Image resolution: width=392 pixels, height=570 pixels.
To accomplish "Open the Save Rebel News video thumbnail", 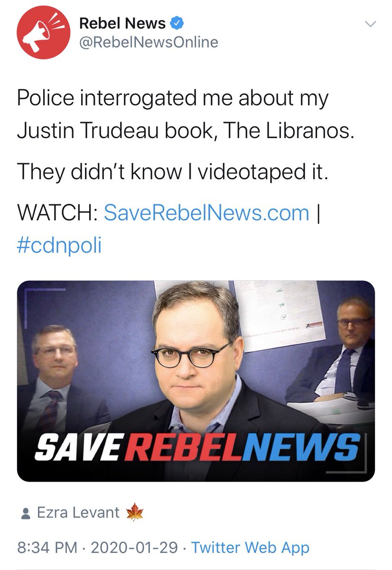I will 196,381.
